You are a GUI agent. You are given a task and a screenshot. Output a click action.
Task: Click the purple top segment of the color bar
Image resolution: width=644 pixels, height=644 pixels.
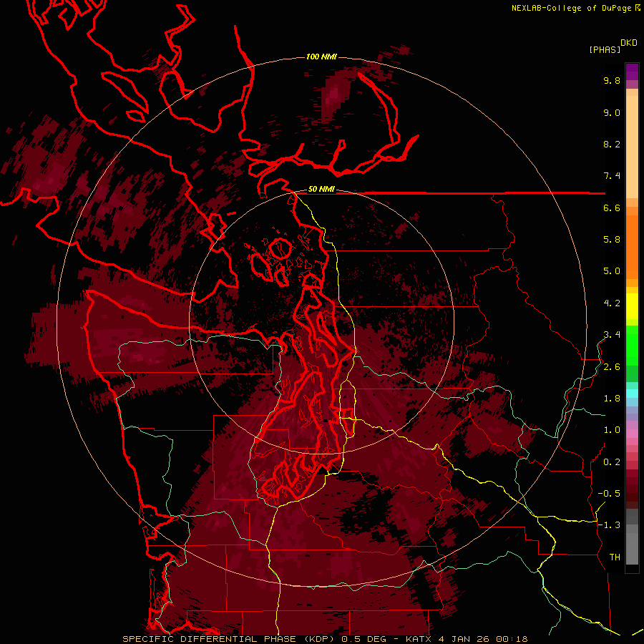[632, 72]
